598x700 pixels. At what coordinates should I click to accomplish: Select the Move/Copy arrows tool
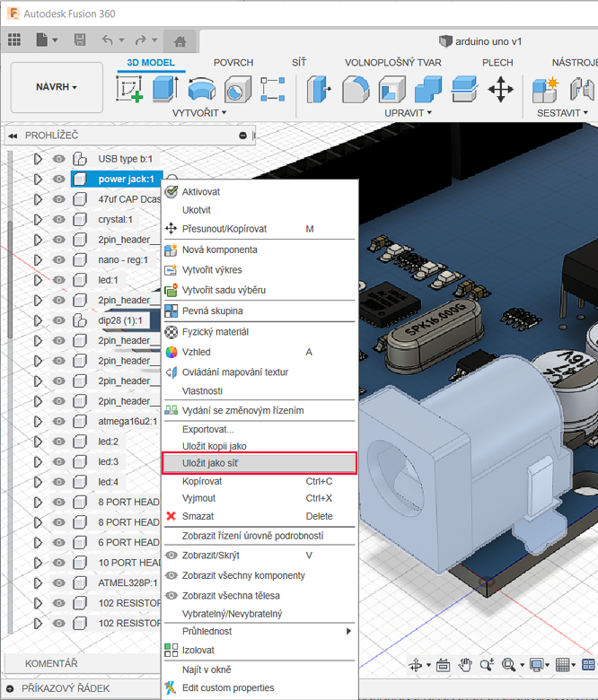[501, 88]
